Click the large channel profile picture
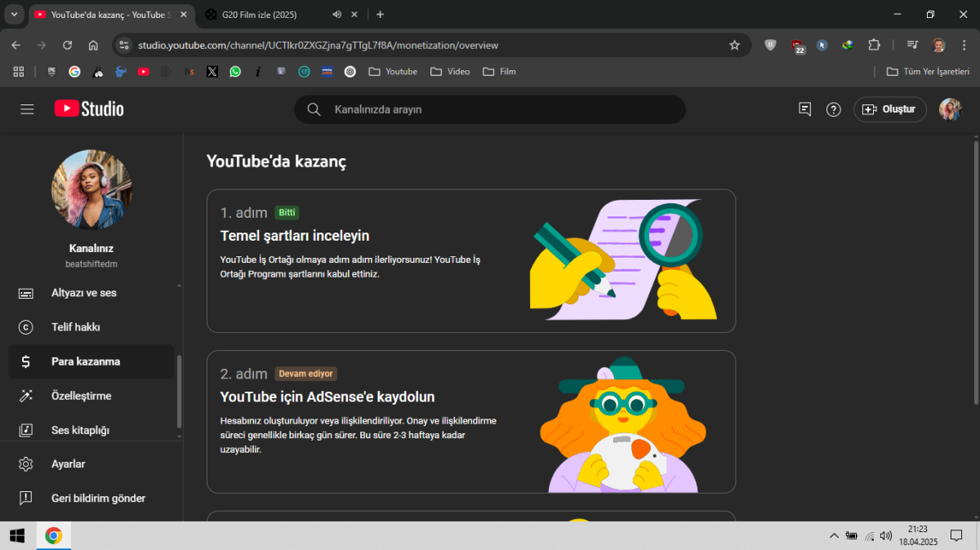 (x=91, y=189)
